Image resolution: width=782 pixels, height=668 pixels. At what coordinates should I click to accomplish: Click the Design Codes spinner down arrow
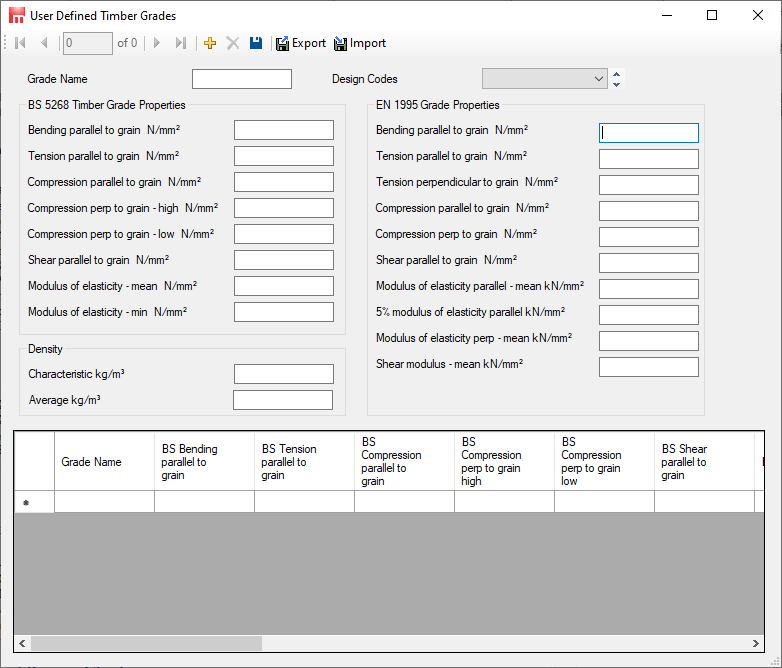tap(616, 85)
